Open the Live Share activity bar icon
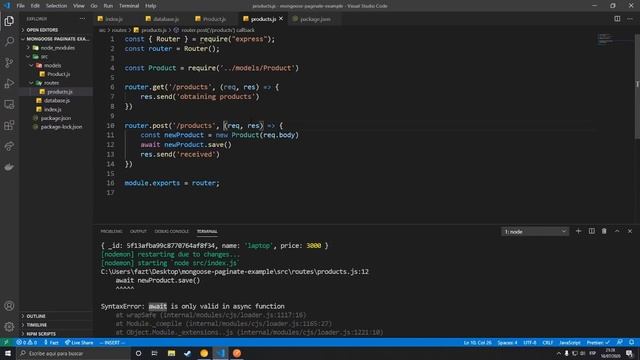 [9, 146]
